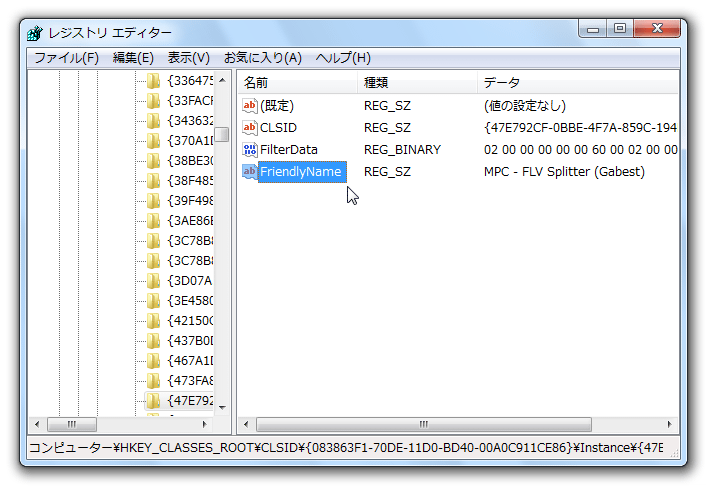Close the Registry Editor window

pos(657,29)
